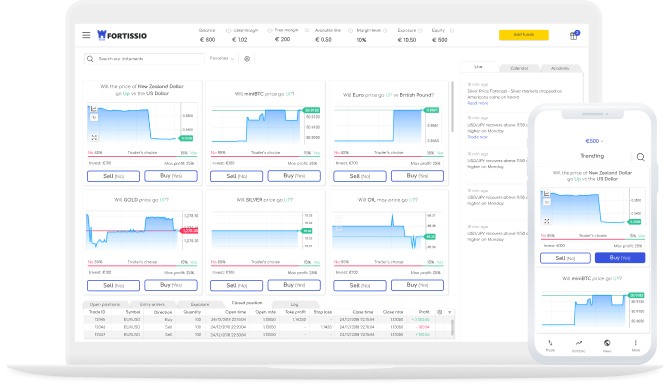Click fullscreen icon on New Zealand Dollar chart
This screenshot has height=386, width=669.
tap(94, 137)
